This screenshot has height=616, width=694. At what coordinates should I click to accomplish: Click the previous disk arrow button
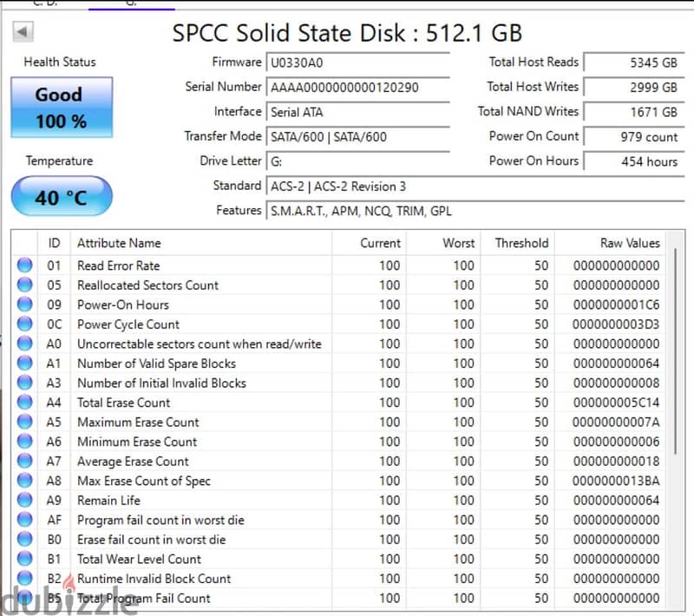pyautogui.click(x=23, y=32)
